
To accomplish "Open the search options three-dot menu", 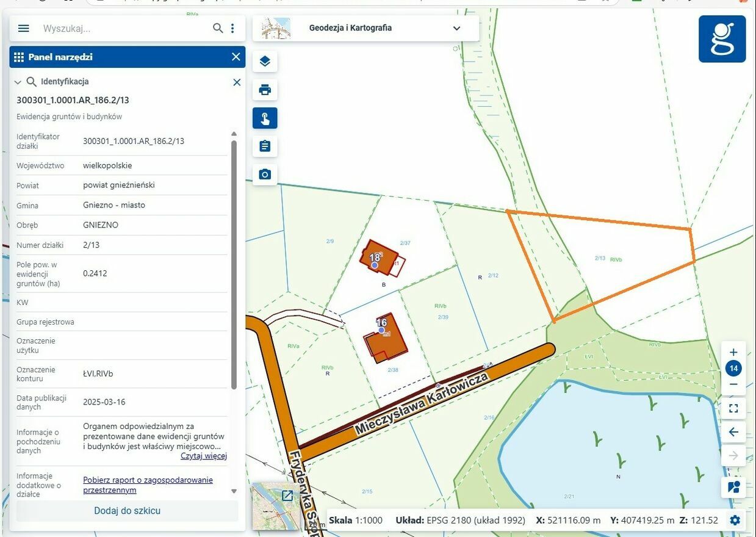I will click(232, 28).
